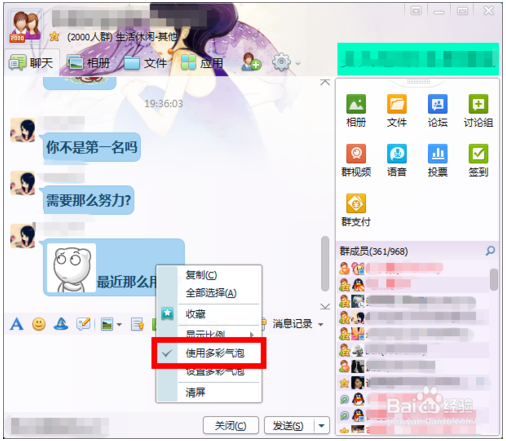Search group members with magnifier icon

click(x=490, y=251)
